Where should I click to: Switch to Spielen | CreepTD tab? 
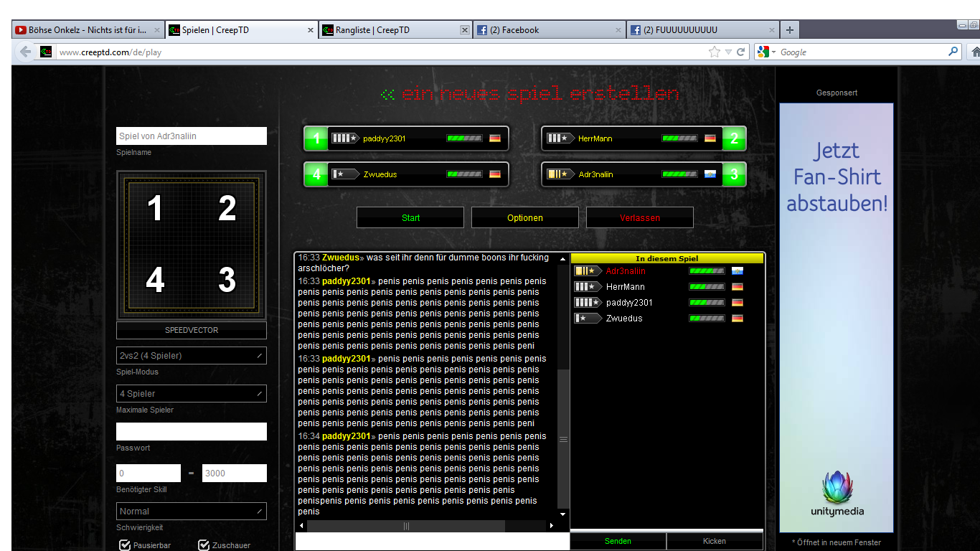pos(242,30)
